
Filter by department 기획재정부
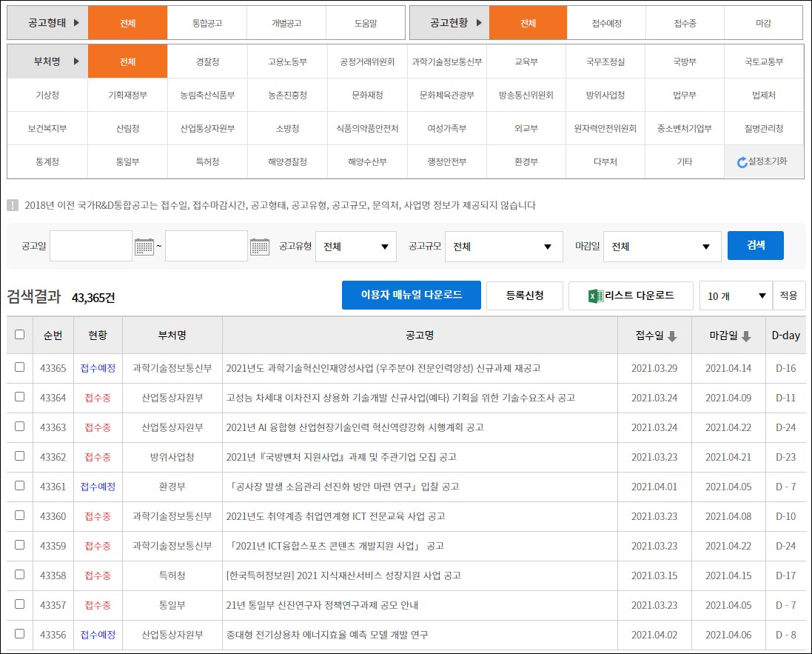(x=127, y=96)
